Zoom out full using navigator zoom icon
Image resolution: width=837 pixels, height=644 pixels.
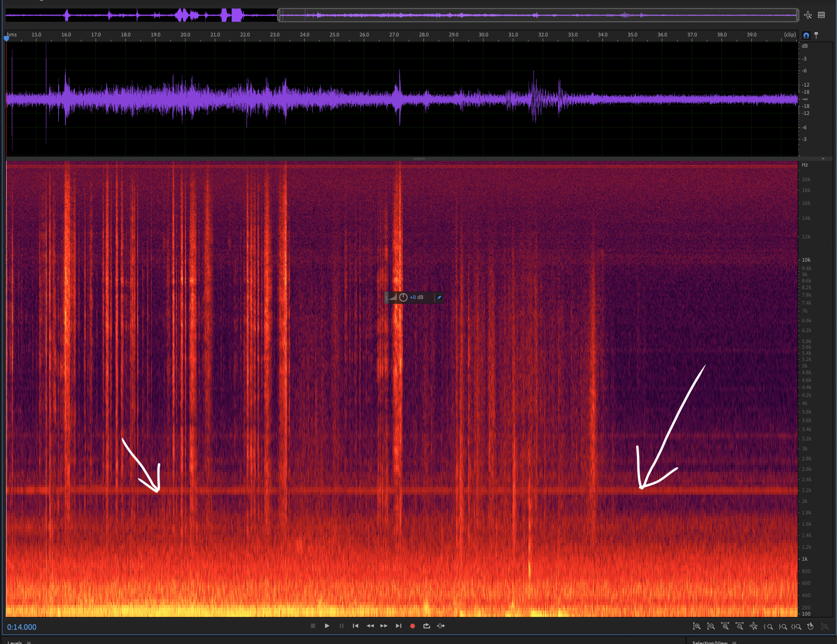click(x=808, y=15)
